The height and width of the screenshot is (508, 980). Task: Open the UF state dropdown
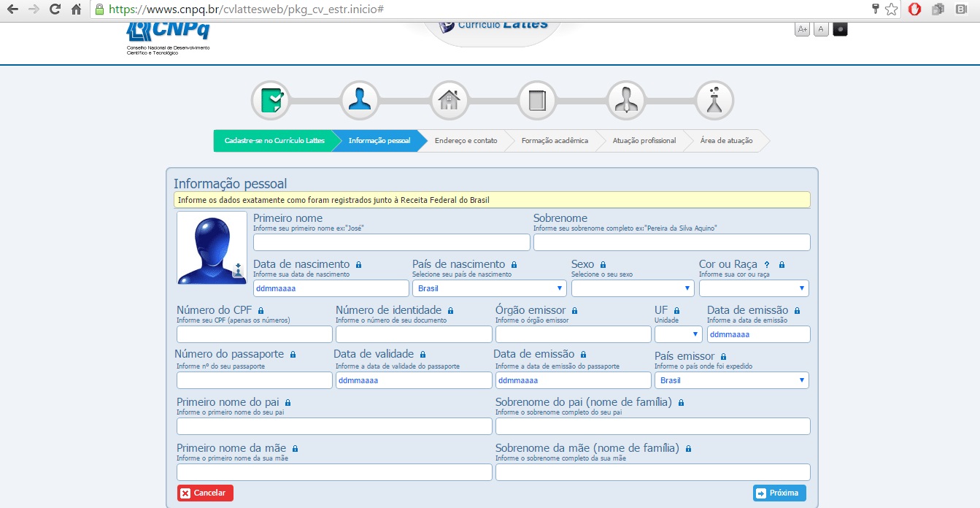(678, 334)
